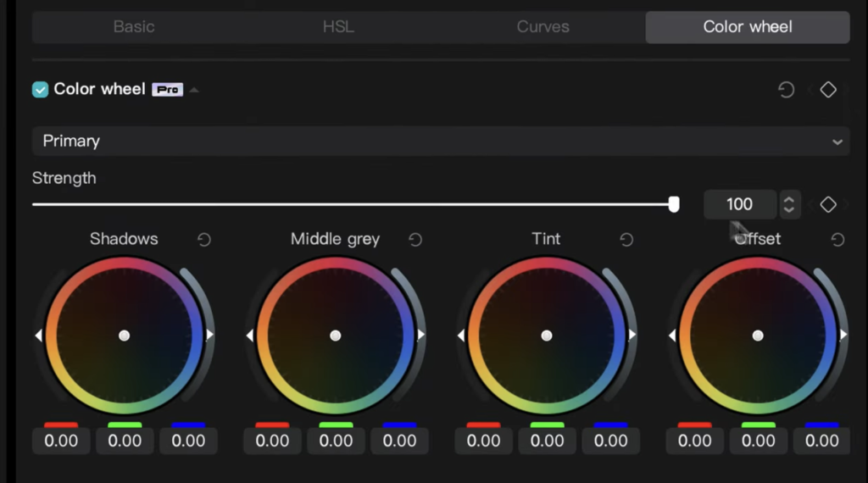Screen dimensions: 868x483
Task: Switch to the Basic tab
Action: [x=134, y=26]
